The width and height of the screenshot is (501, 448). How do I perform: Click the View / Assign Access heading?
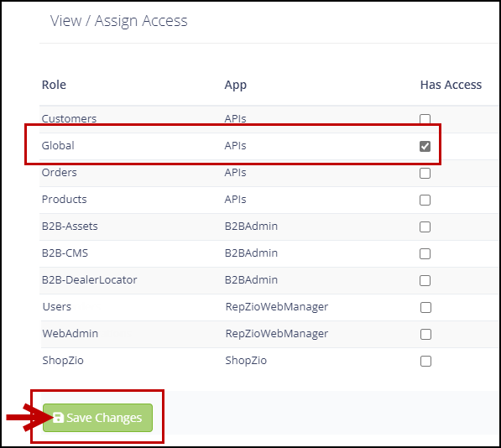click(x=119, y=21)
